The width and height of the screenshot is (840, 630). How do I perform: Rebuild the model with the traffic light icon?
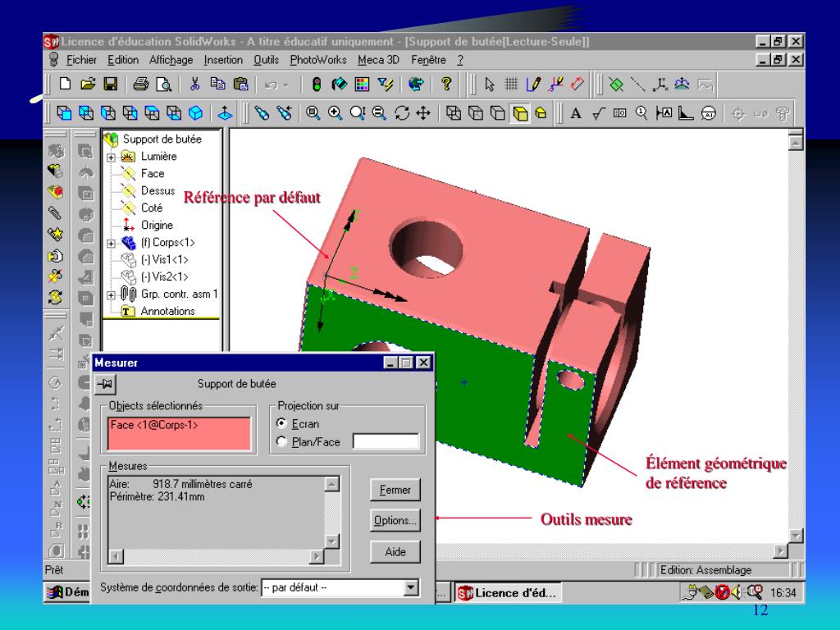[x=317, y=84]
